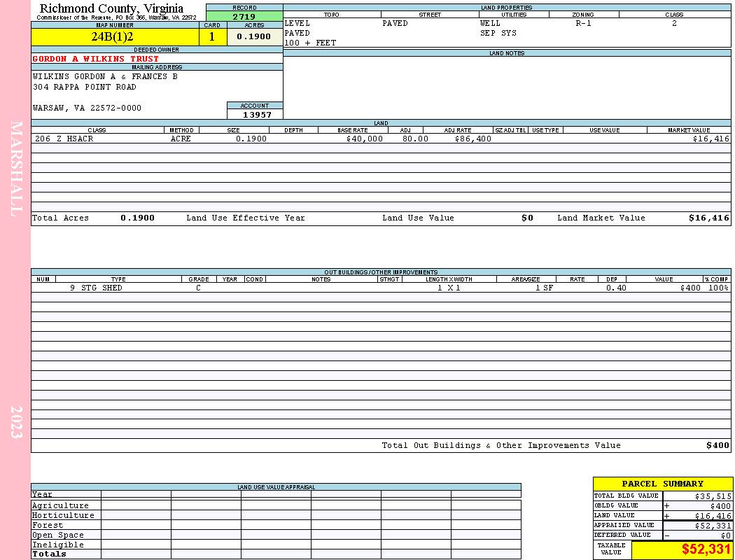Image resolution: width=735 pixels, height=560 pixels.
Task: Click appraised value $52,331
Action: coord(713,526)
